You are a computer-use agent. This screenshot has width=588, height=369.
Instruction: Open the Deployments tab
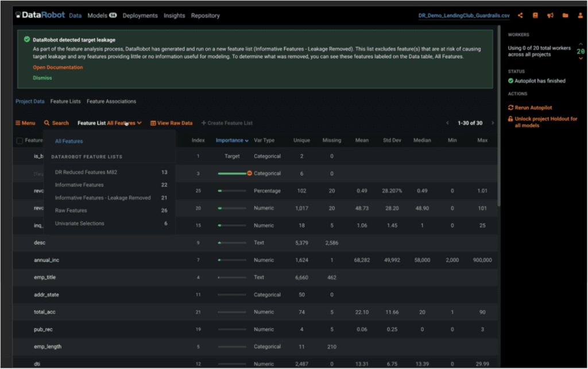click(140, 15)
